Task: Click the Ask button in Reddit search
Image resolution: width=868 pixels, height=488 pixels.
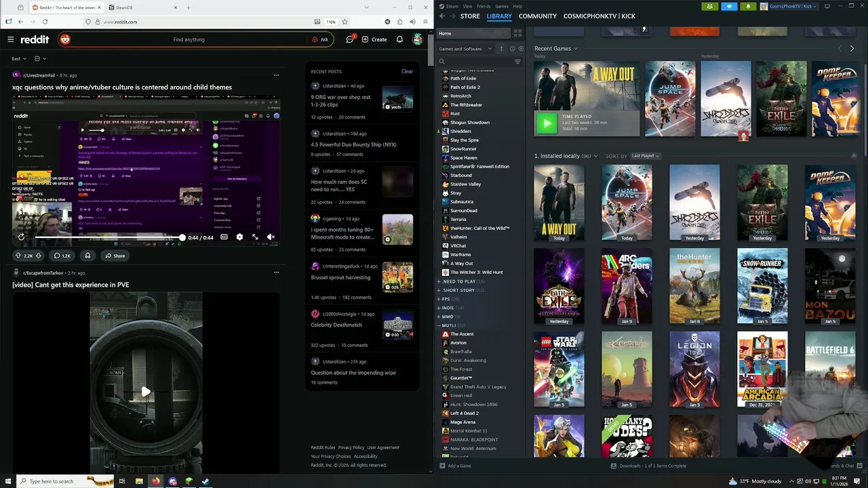Action: (320, 39)
